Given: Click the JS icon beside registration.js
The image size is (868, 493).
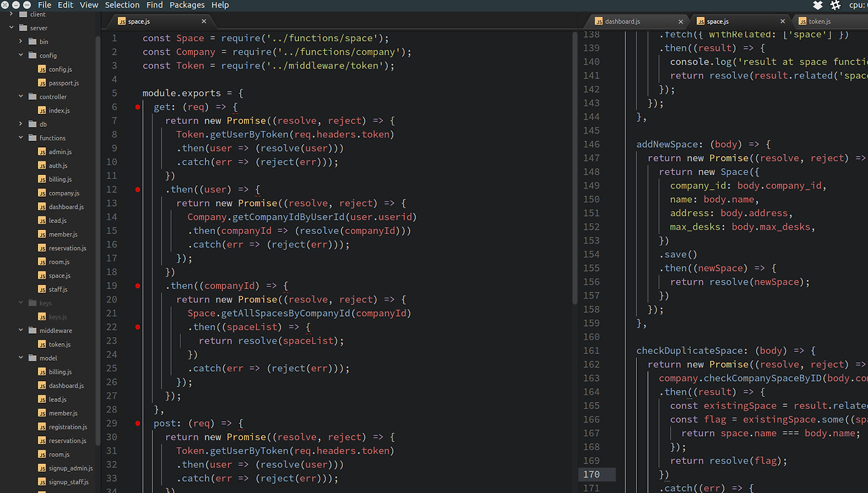Looking at the screenshot, I should [x=42, y=427].
